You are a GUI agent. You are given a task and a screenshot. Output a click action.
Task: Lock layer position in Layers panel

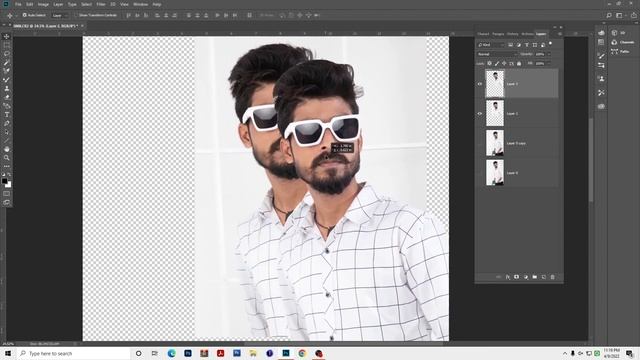coord(504,63)
